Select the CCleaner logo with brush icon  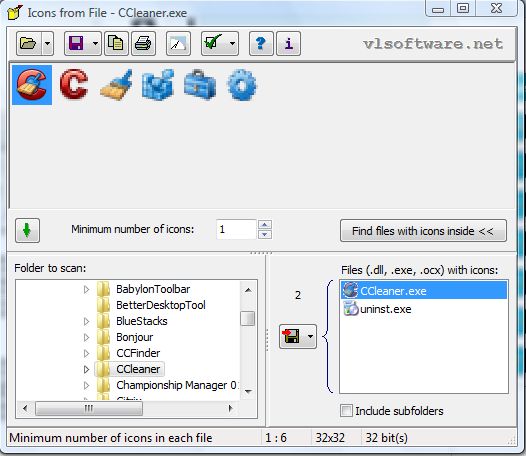pyautogui.click(x=32, y=85)
